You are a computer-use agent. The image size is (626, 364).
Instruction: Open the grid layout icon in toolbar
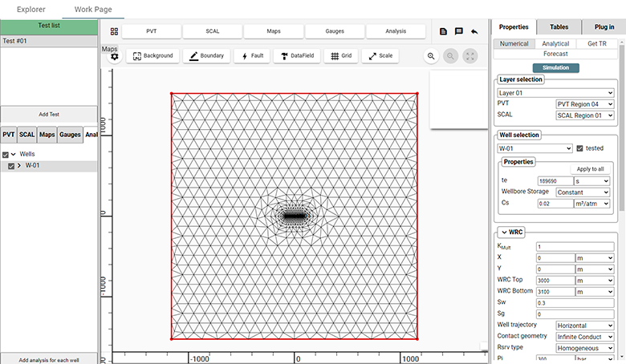114,31
